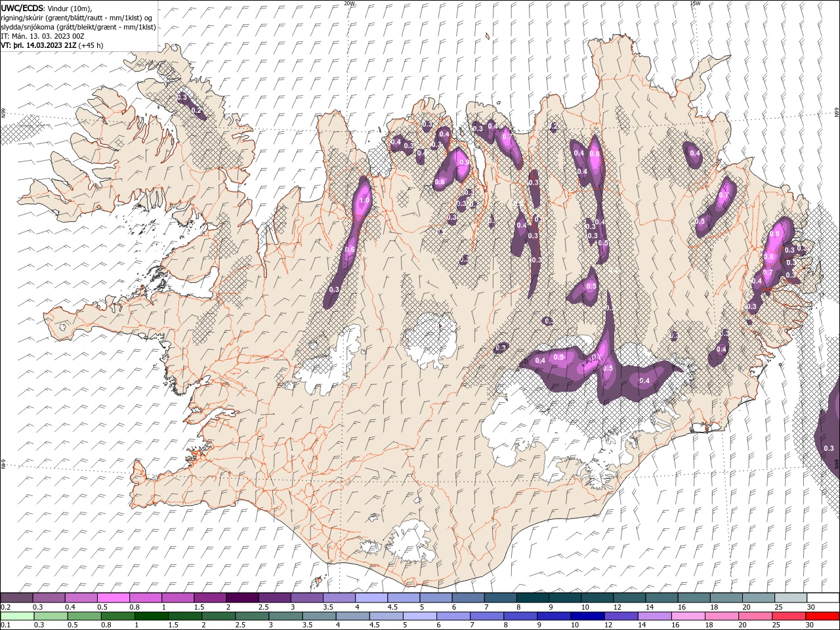This screenshot has width=840, height=630.
Task: Select the white swatch ending the upper legend
Action: coord(823,598)
